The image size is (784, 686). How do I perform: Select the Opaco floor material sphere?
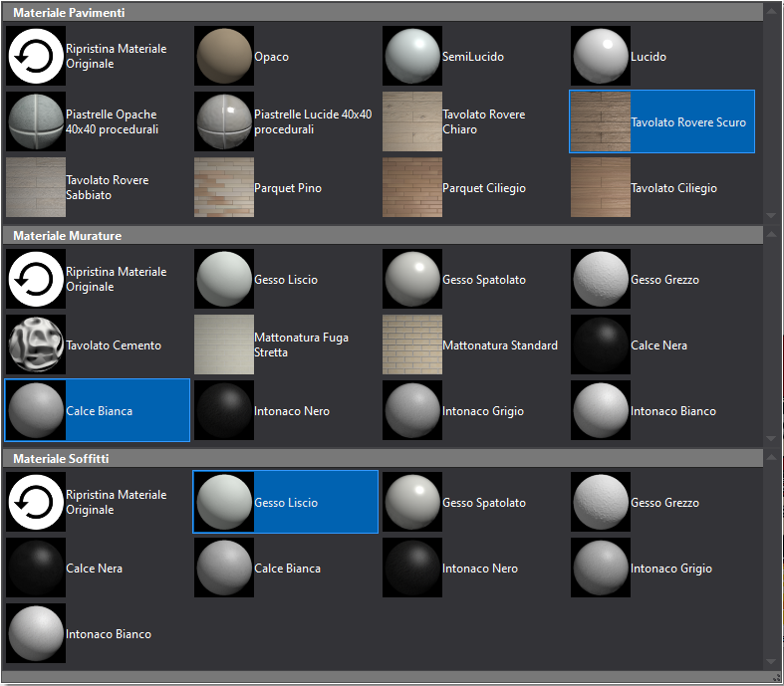point(224,57)
